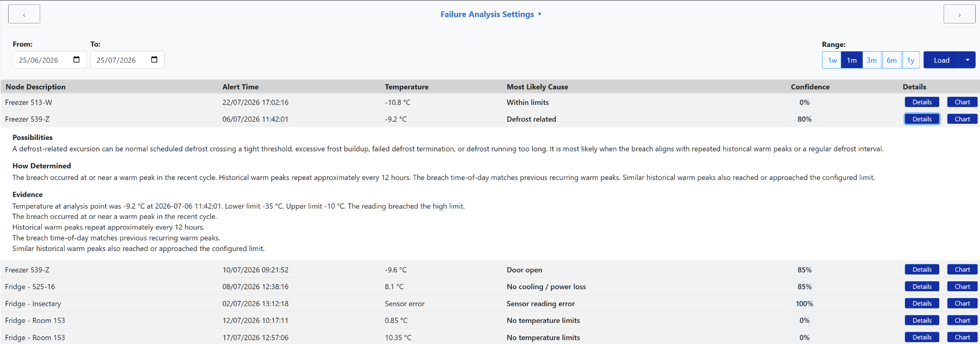Open the chart for Freezer 513-W
This screenshot has width=980, height=344.
[962, 102]
